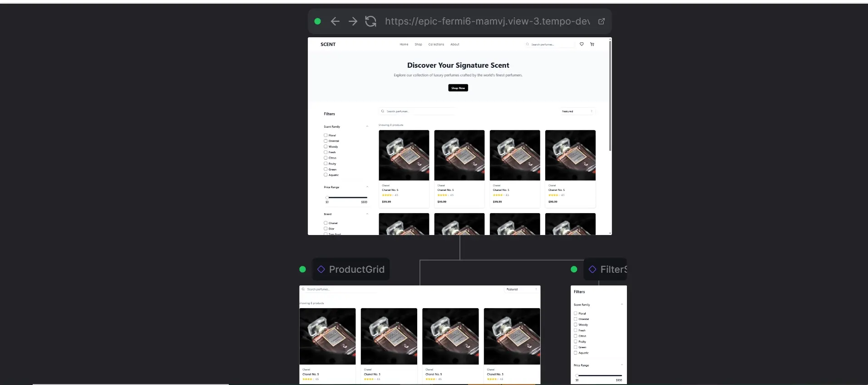
Task: Open preview URL in new tab icon
Action: pyautogui.click(x=602, y=21)
